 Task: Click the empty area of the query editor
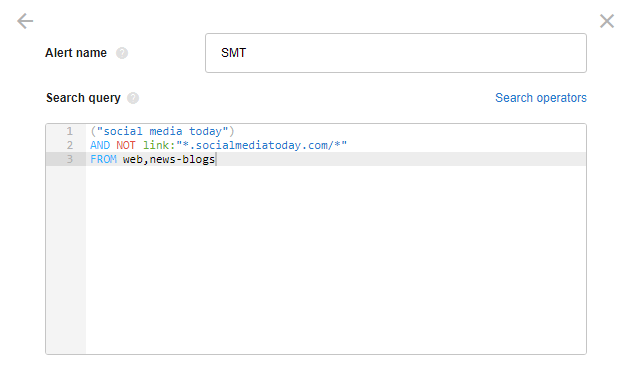click(x=336, y=260)
